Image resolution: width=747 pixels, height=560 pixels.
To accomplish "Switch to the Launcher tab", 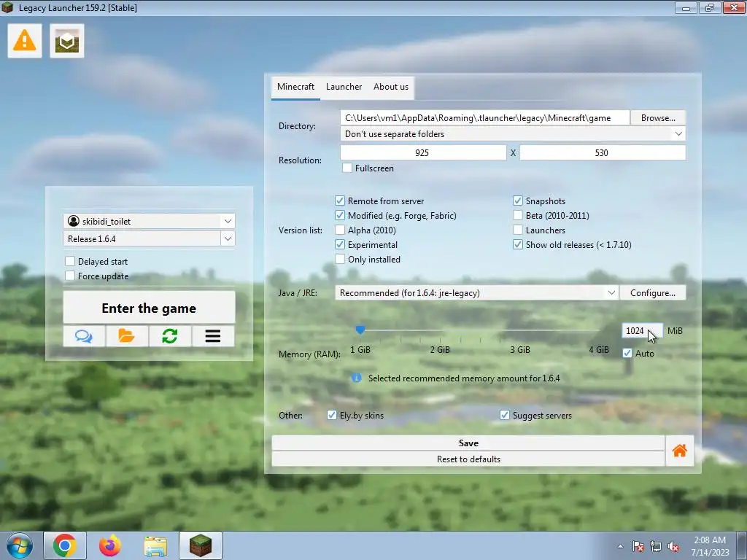I will tap(344, 87).
